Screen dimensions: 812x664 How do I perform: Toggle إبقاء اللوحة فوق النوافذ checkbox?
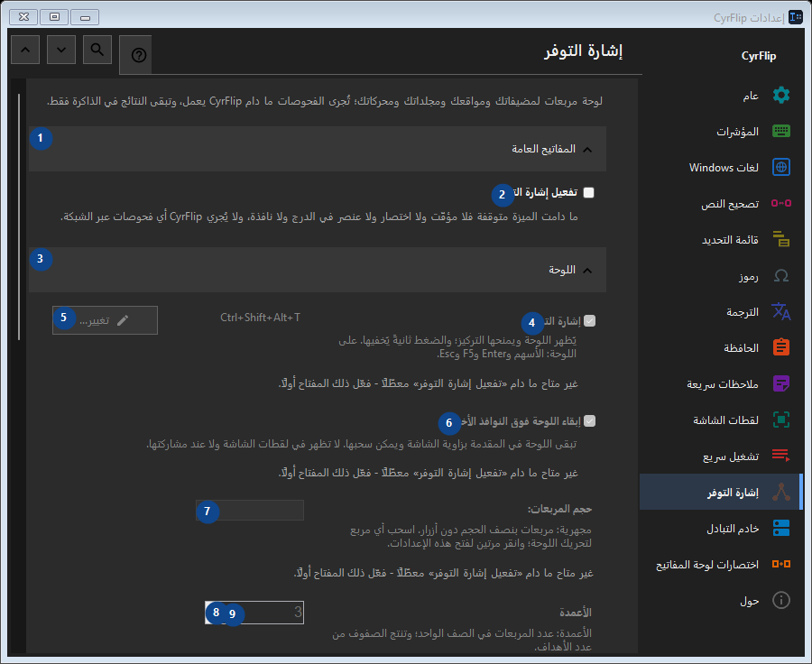[590, 421]
